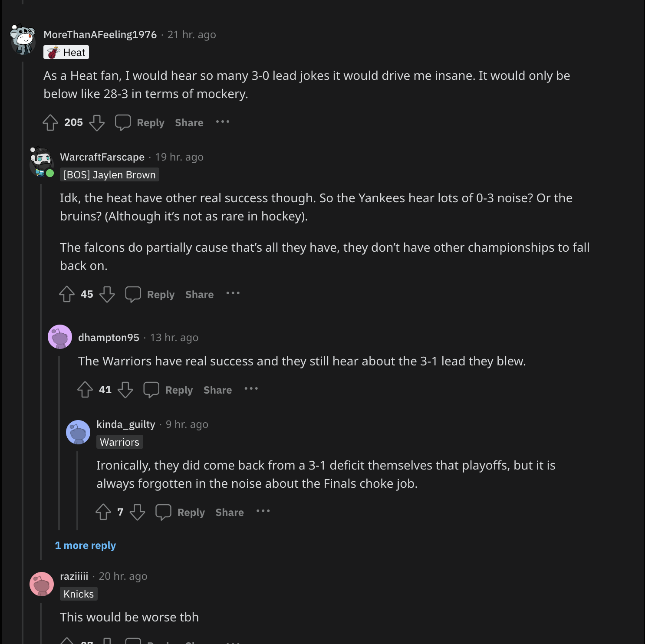
Task: Downvote the comment with 45 points
Action: pyautogui.click(x=107, y=294)
